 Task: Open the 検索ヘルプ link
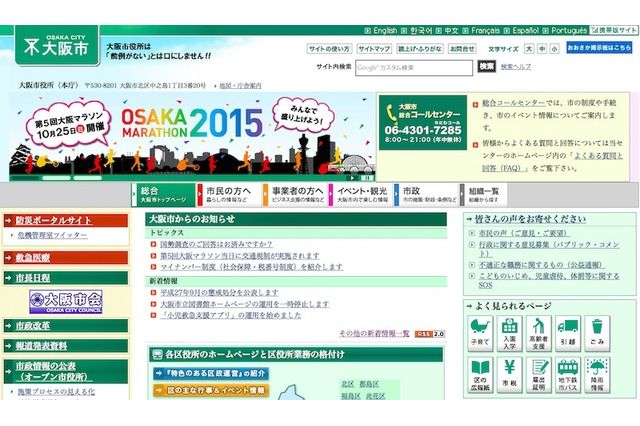[516, 67]
